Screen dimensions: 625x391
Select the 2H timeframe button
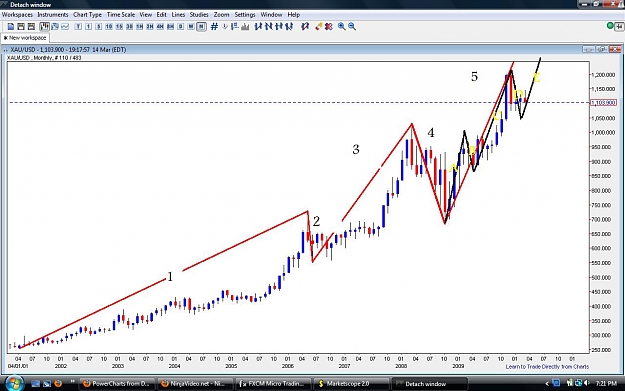point(150,27)
